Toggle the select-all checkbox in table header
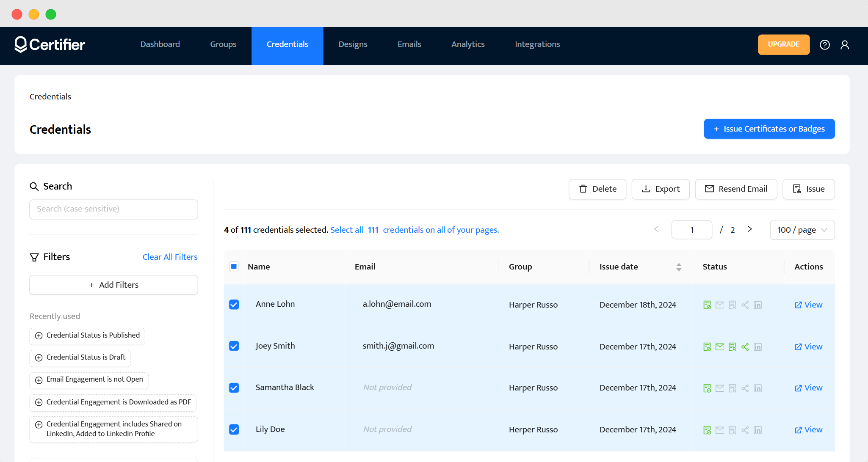The width and height of the screenshot is (868, 462). pos(234,267)
